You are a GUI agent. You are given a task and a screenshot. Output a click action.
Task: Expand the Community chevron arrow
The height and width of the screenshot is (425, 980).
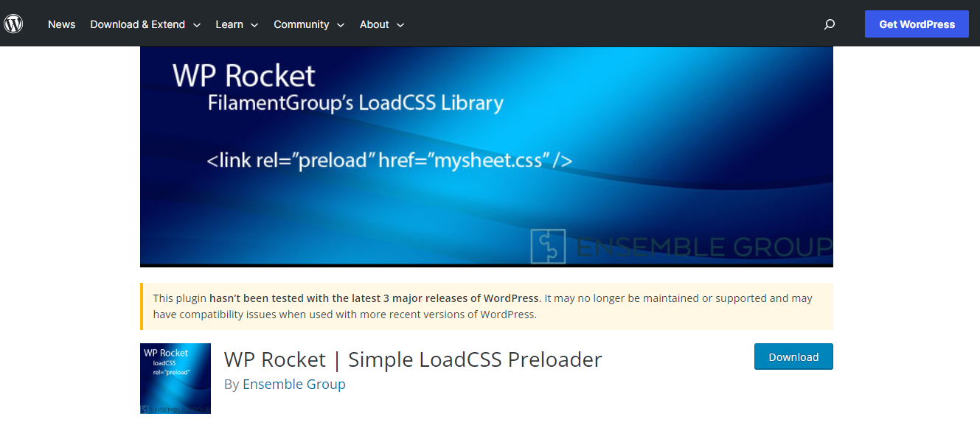(341, 25)
